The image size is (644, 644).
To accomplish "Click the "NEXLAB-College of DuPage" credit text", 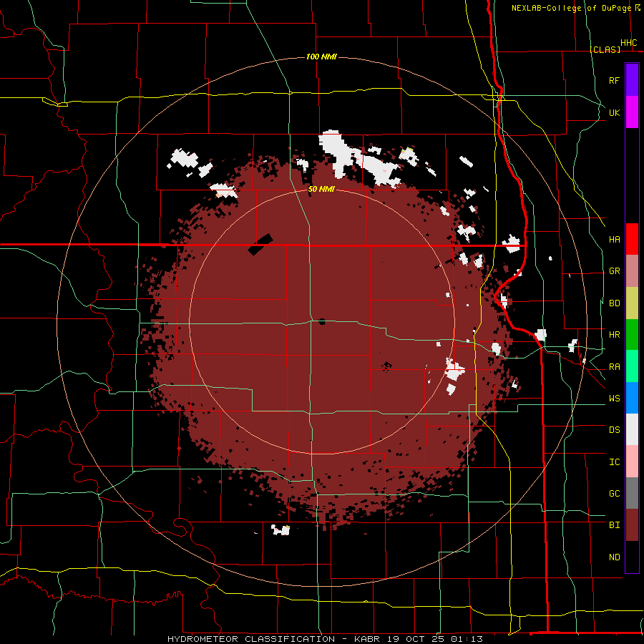I will 572,8.
